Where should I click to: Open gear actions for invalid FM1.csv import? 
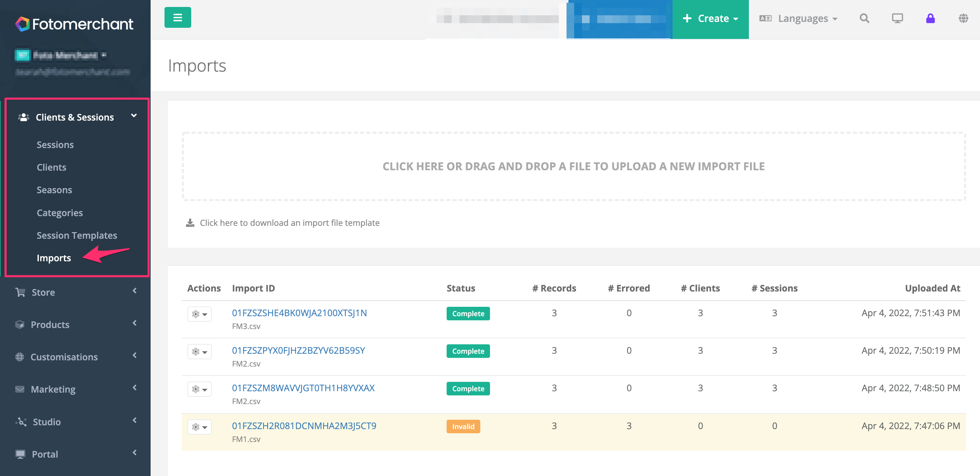199,427
